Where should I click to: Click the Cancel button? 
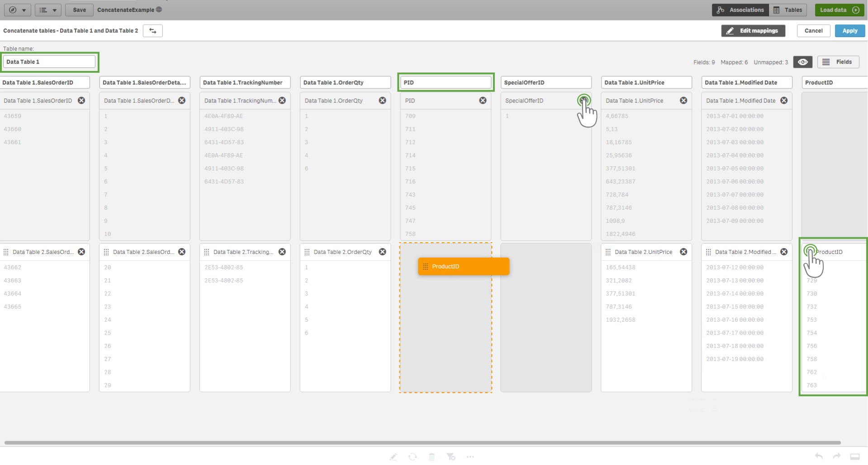(813, 31)
